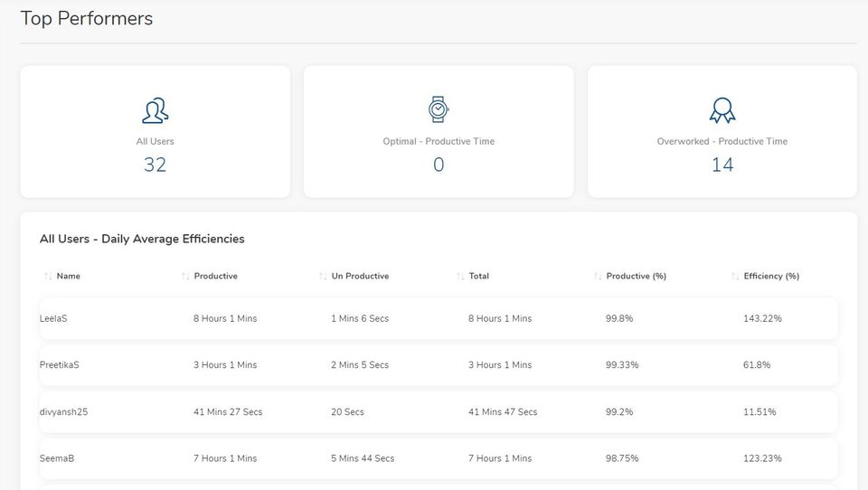868x490 pixels.
Task: Click LeelaS efficiency value 143.22%
Action: 763,318
